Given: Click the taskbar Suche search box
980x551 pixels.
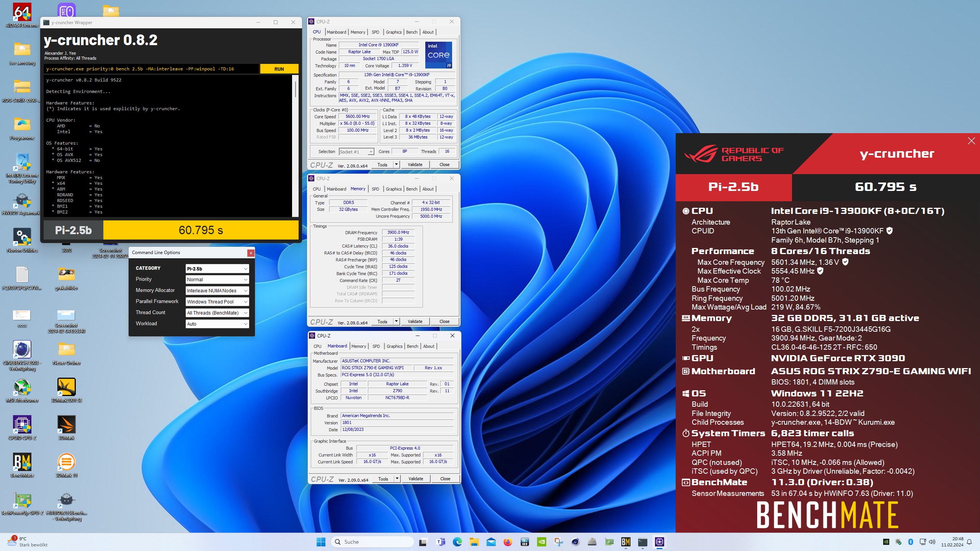Looking at the screenshot, I should [x=372, y=542].
